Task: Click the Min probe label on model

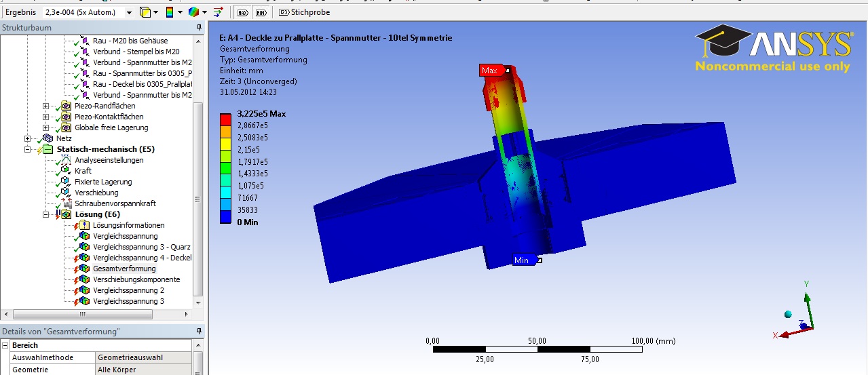Action: point(524,260)
